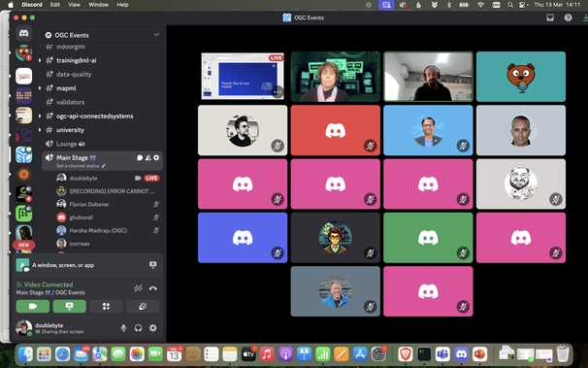The width and height of the screenshot is (588, 368).
Task: Select man with headphones video tile
Action: (428, 77)
